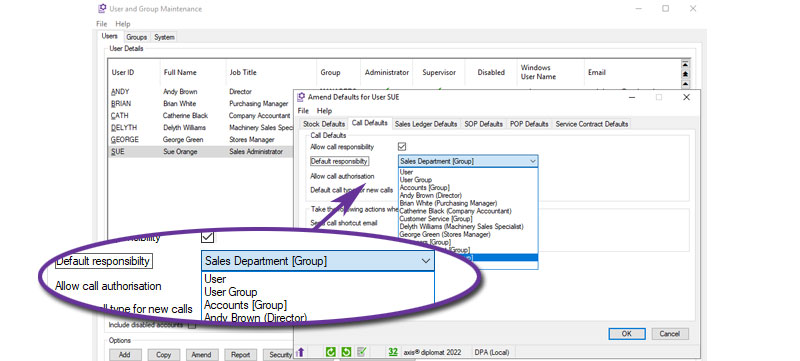Select the DELYTH user ID cell

124,127
